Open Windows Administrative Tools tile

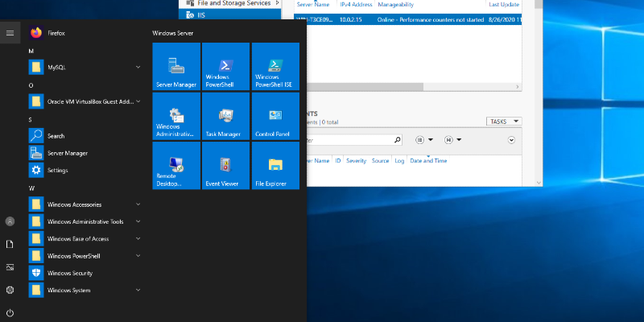(176, 116)
